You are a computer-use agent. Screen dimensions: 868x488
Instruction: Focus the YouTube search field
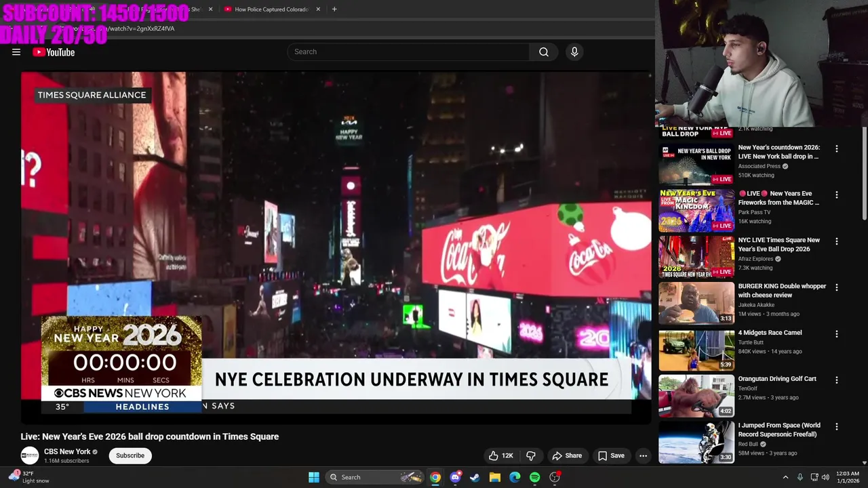[x=409, y=52]
